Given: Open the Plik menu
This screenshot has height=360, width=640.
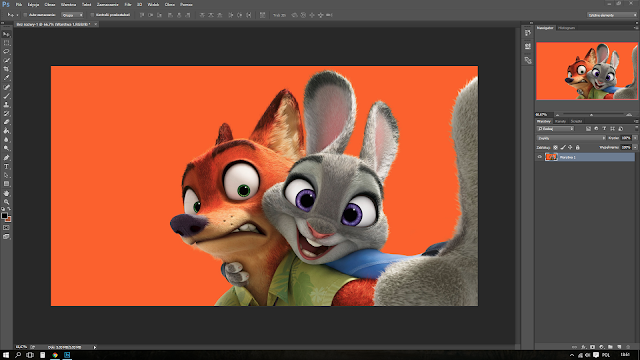Looking at the screenshot, I should 19,4.
